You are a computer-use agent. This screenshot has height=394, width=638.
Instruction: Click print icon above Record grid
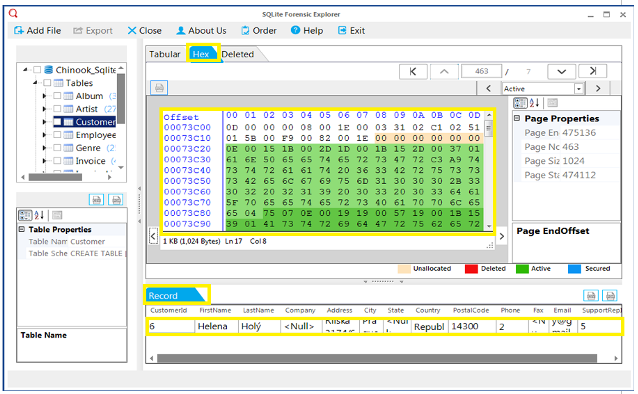(x=610, y=296)
